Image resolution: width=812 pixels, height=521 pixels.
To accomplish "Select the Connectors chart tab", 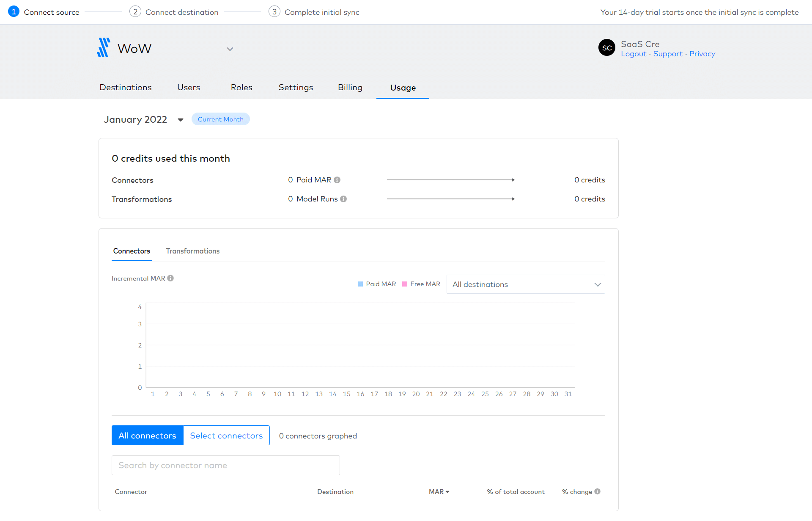I will [132, 251].
